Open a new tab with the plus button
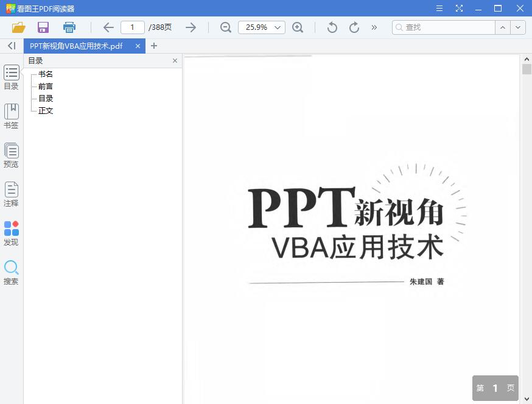 click(x=154, y=46)
